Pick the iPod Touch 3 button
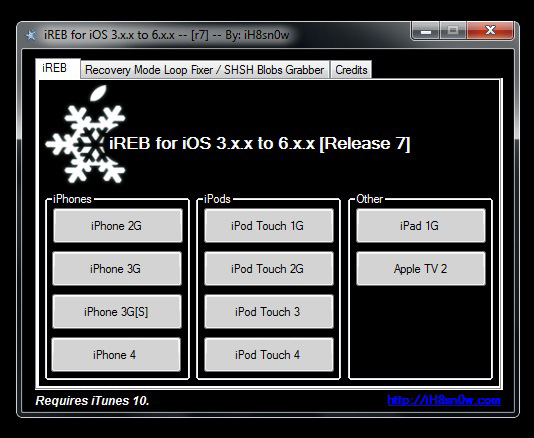This screenshot has height=438, width=534. pyautogui.click(x=269, y=311)
